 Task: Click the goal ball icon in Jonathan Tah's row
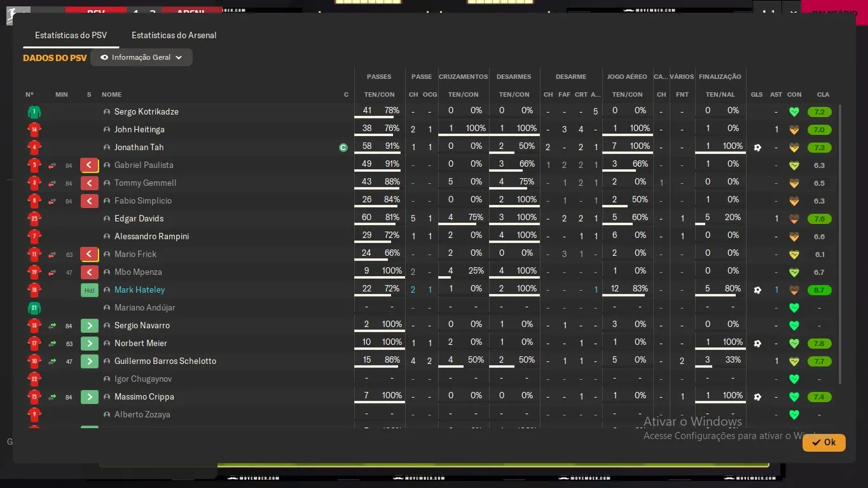757,148
